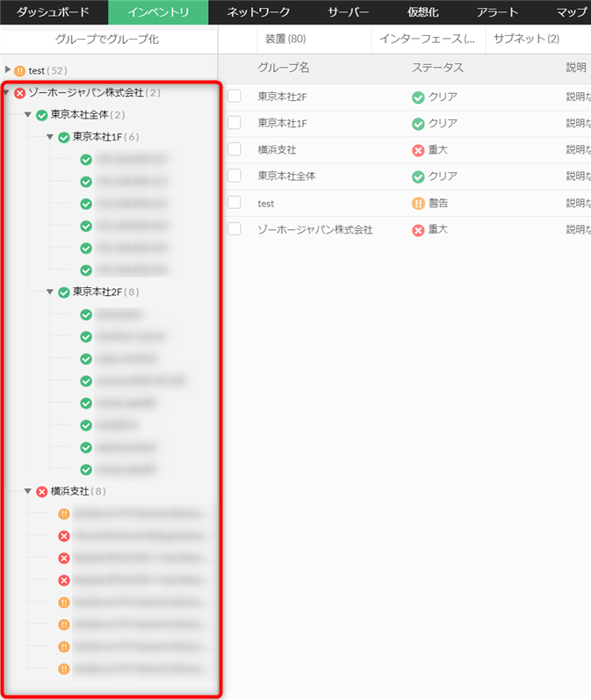This screenshot has width=591, height=700.
Task: Switch to the 装置 (80) tab
Action: coord(285,39)
